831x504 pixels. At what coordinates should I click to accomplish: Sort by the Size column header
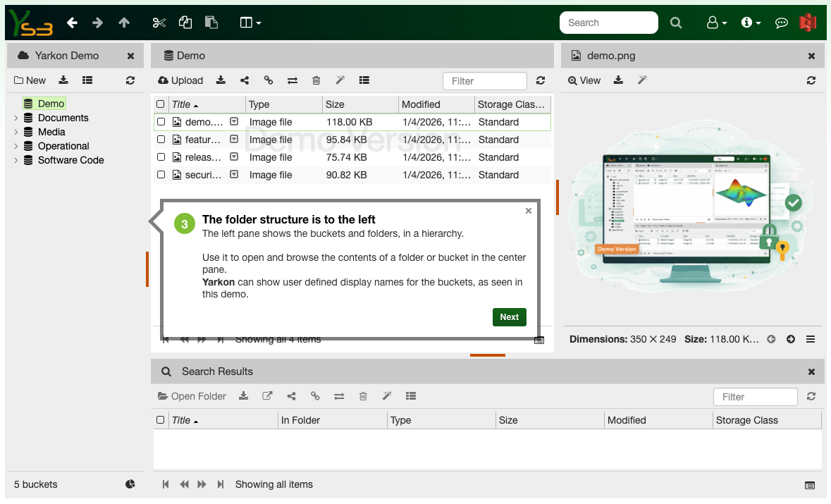(336, 104)
